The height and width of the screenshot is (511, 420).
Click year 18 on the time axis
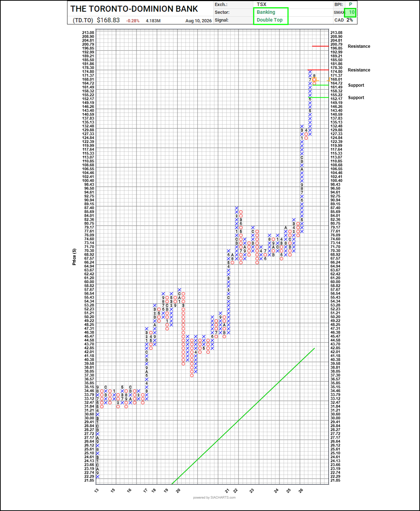point(154,490)
